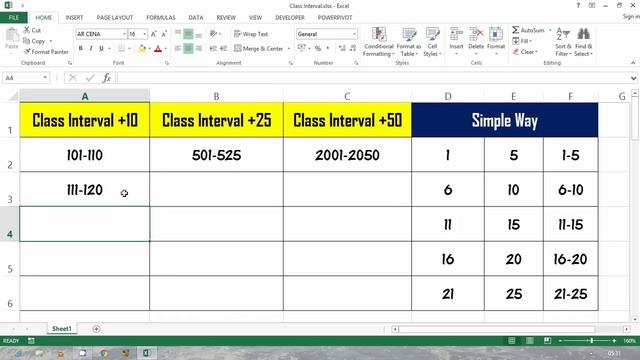This screenshot has width=640, height=360.
Task: Click the Sign in link
Action: [x=631, y=16]
